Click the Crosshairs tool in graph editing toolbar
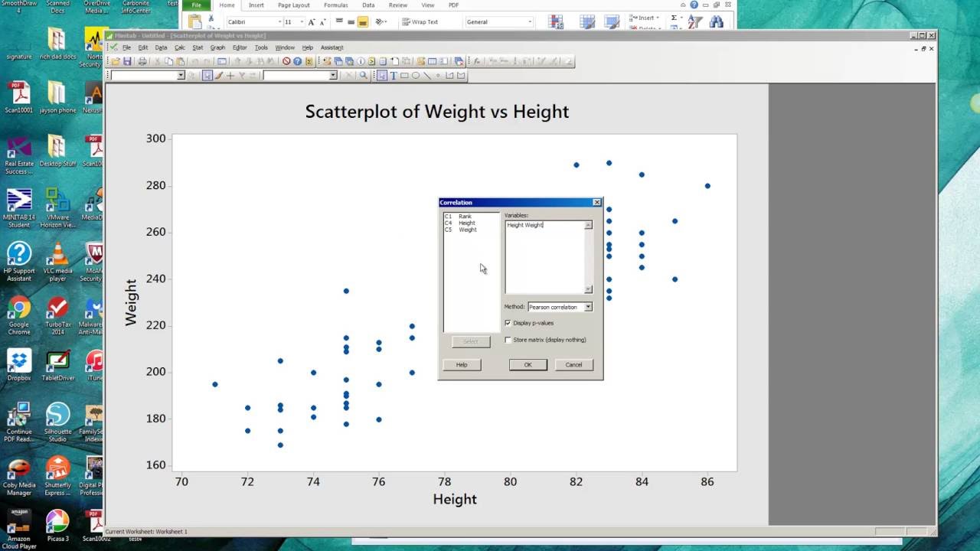This screenshot has height=551, width=980. click(x=230, y=75)
